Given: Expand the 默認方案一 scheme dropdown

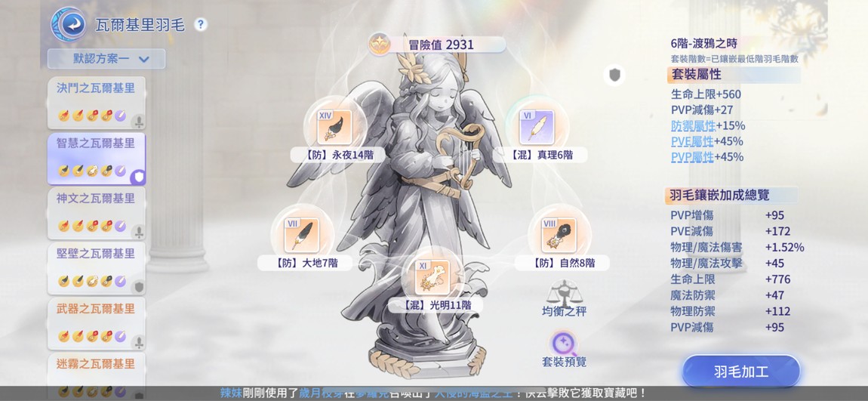Looking at the screenshot, I should coord(106,59).
